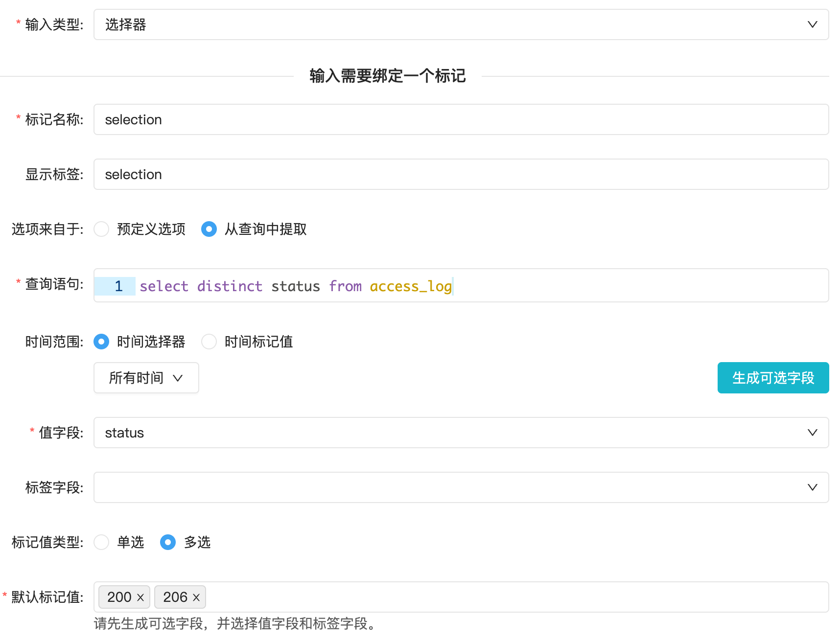Expand the empty 标签字段 dropdown
Image resolution: width=840 pixels, height=642 pixels.
[461, 487]
